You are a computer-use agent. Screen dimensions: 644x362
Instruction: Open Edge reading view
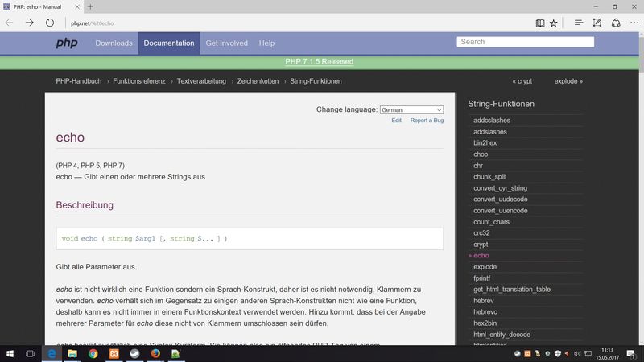coord(540,23)
